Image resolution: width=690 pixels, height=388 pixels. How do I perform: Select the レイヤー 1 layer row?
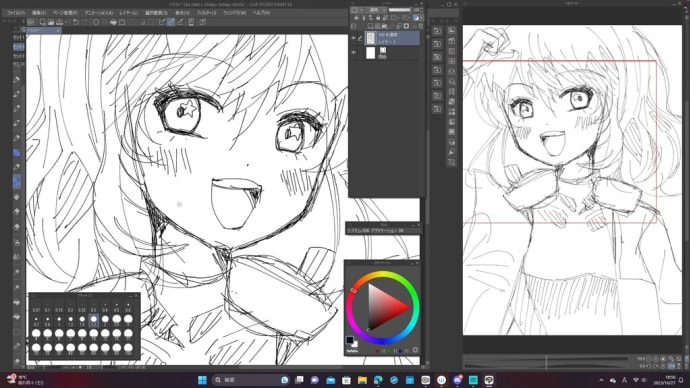(392, 38)
